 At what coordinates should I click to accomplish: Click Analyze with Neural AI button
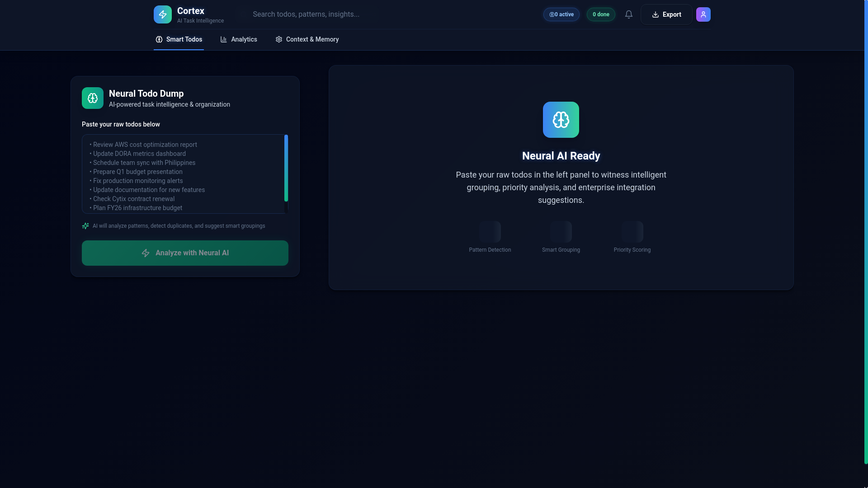[x=185, y=253]
